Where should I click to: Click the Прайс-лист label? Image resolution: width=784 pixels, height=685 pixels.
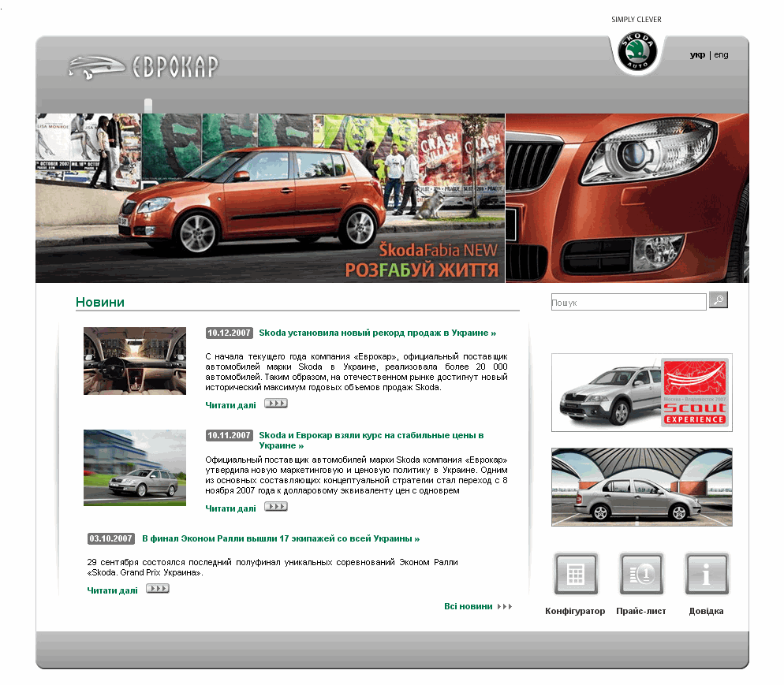point(641,611)
